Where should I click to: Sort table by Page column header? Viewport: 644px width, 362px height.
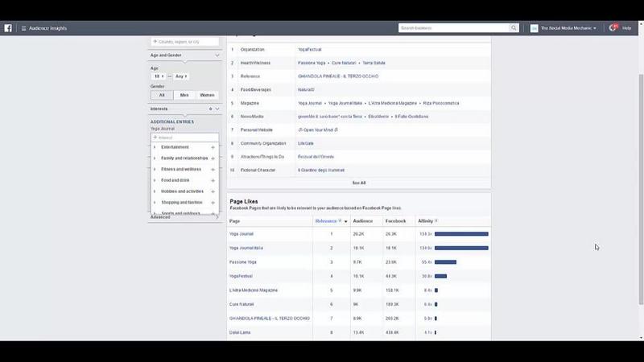click(x=234, y=221)
